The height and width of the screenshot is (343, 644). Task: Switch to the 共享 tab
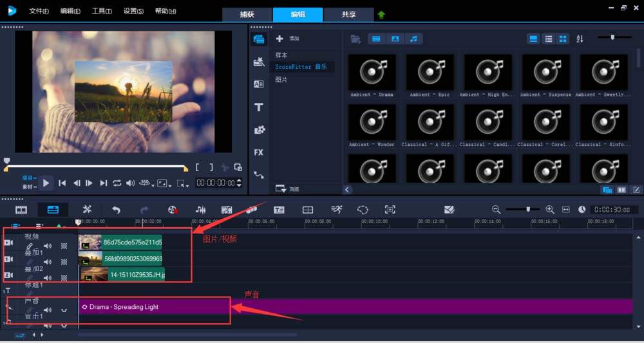[x=348, y=14]
